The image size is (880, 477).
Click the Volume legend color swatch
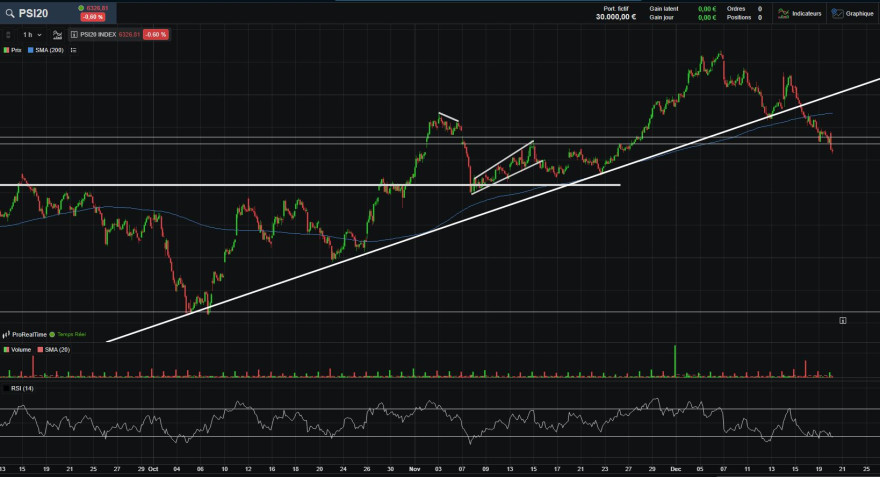coord(6,350)
